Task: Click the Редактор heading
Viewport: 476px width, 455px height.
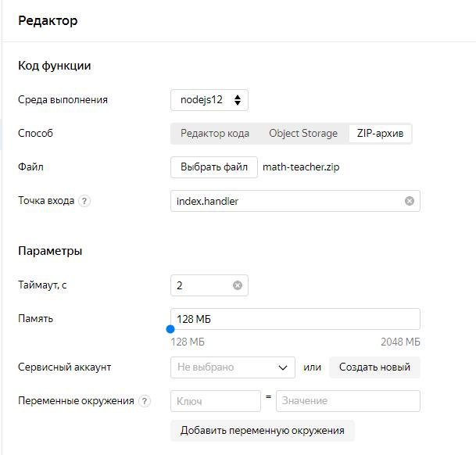Action: click(x=48, y=21)
